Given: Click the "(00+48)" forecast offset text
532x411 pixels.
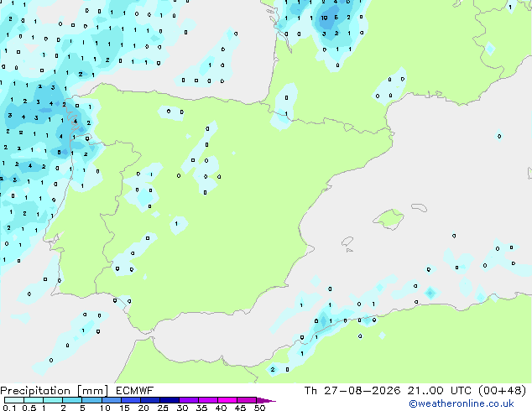Looking at the screenshot, I should pyautogui.click(x=502, y=391).
